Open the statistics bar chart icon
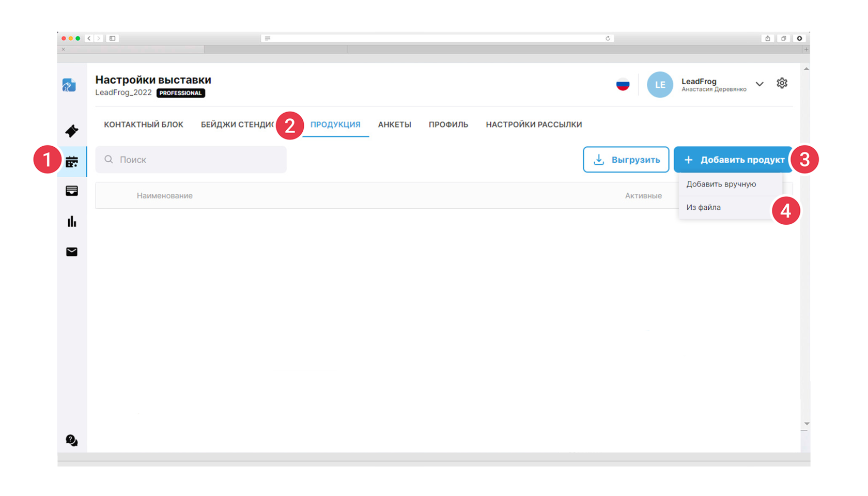Screen dimensions: 868x496 [72, 222]
